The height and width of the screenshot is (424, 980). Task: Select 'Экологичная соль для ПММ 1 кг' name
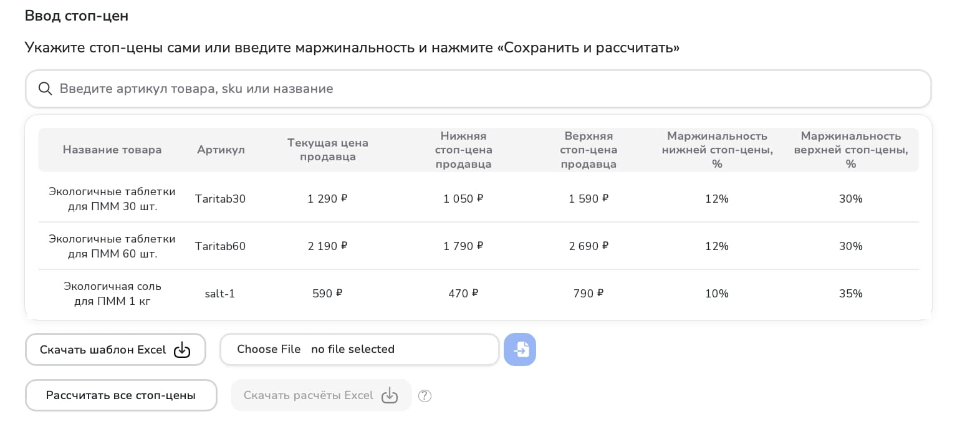click(x=112, y=294)
